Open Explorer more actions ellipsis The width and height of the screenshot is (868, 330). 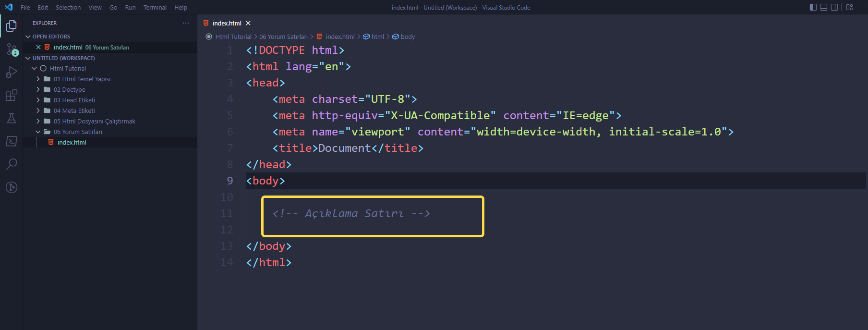pyautogui.click(x=186, y=23)
